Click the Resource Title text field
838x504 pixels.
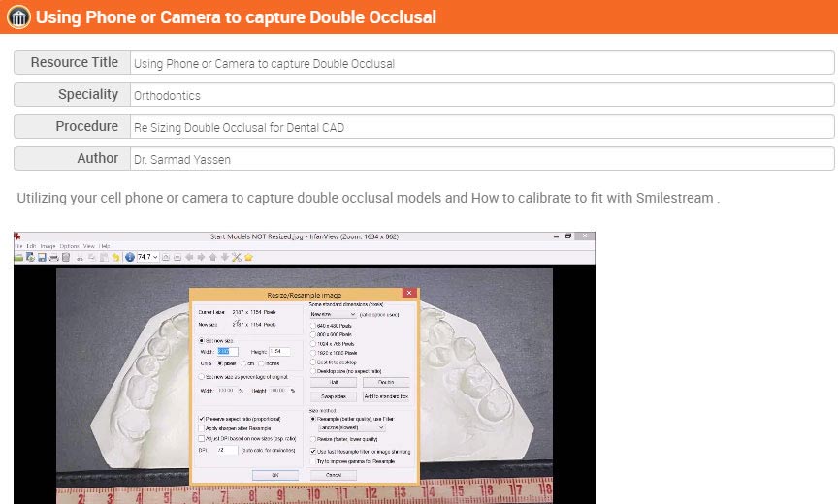click(x=482, y=63)
